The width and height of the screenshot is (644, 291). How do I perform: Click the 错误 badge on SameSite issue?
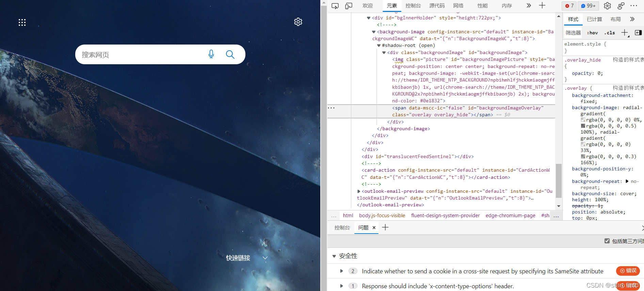[628, 271]
